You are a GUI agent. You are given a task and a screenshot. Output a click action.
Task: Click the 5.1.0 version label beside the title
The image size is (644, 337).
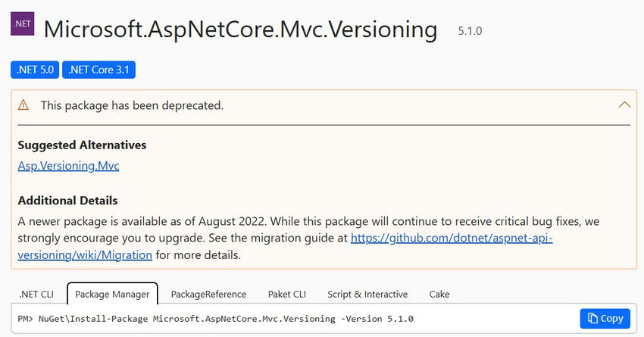coord(470,31)
